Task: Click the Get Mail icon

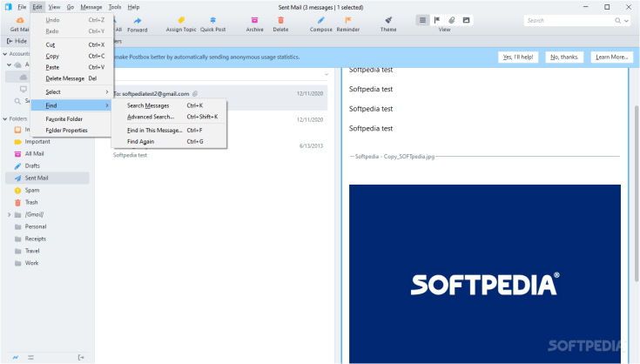Action: 19,20
